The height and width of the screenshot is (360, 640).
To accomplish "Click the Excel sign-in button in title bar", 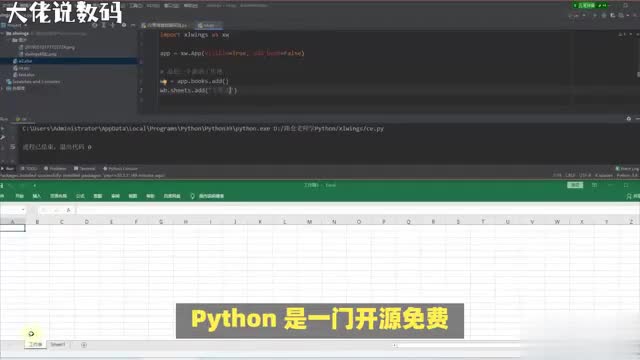I will 575,185.
